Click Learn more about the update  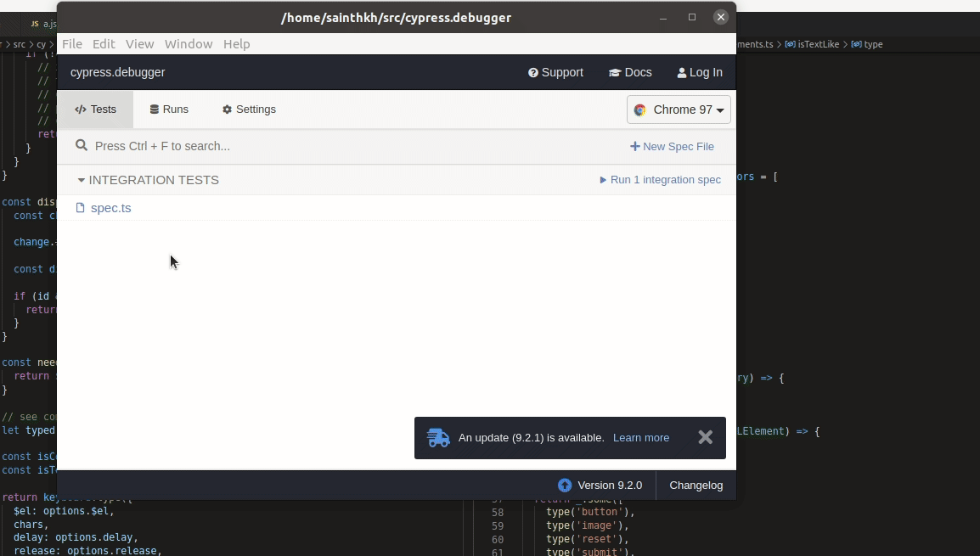pyautogui.click(x=641, y=437)
